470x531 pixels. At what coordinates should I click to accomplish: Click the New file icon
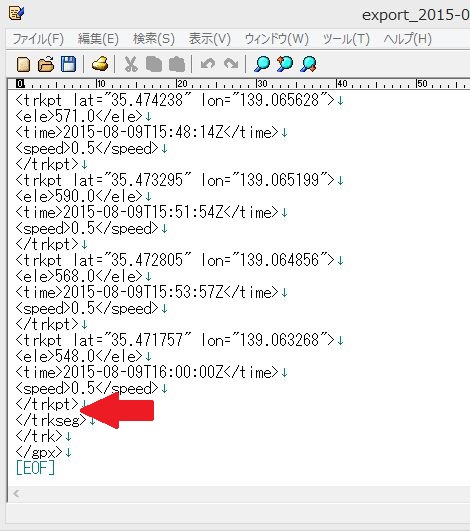click(x=23, y=64)
